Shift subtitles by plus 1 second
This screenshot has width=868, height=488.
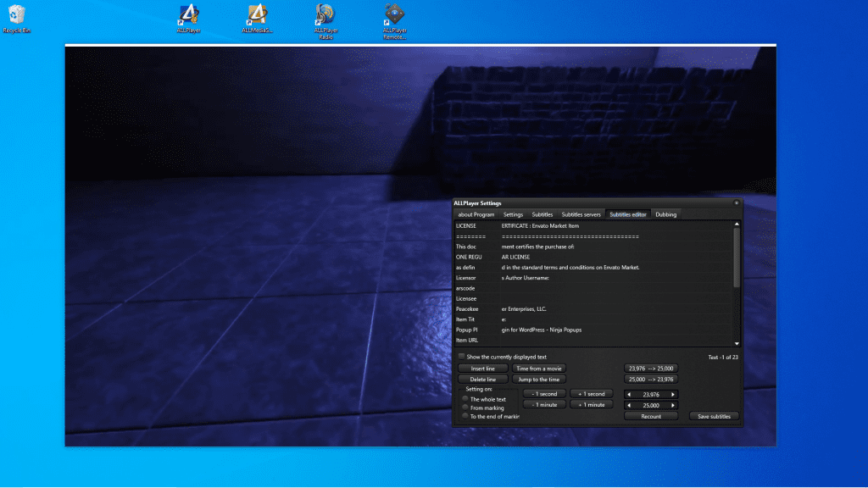(591, 394)
